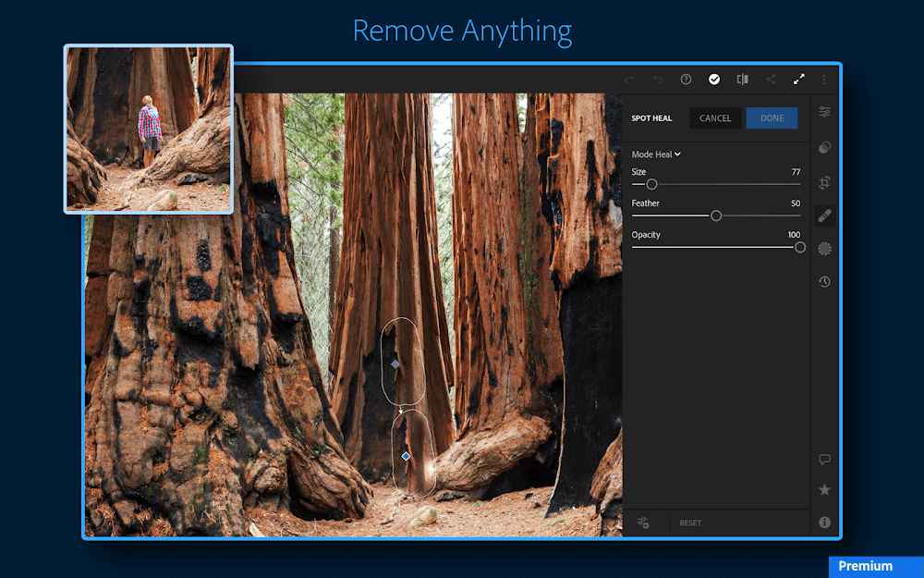Viewport: 924px width, 578px height.
Task: Open the color editing tool
Action: click(824, 147)
